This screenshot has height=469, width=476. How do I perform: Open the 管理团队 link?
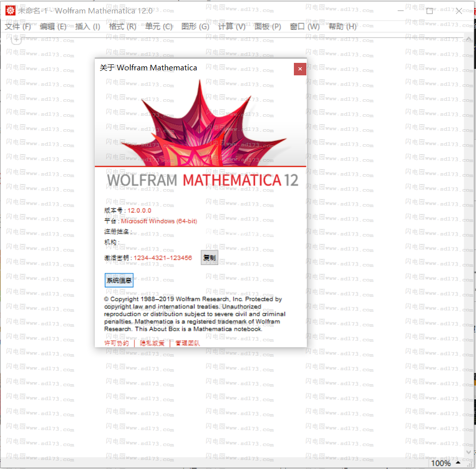[188, 343]
